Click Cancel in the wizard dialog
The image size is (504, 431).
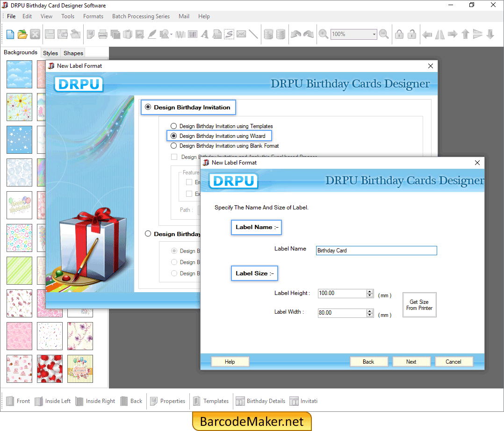[453, 361]
